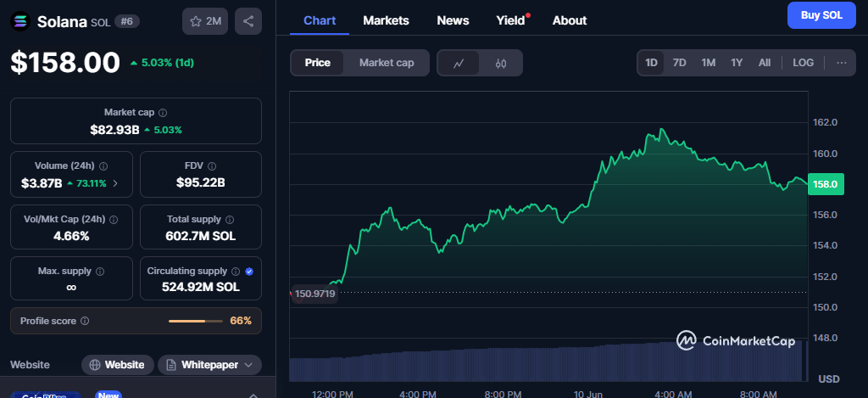Select the 7D time range
The width and height of the screenshot is (868, 398).
tap(679, 63)
